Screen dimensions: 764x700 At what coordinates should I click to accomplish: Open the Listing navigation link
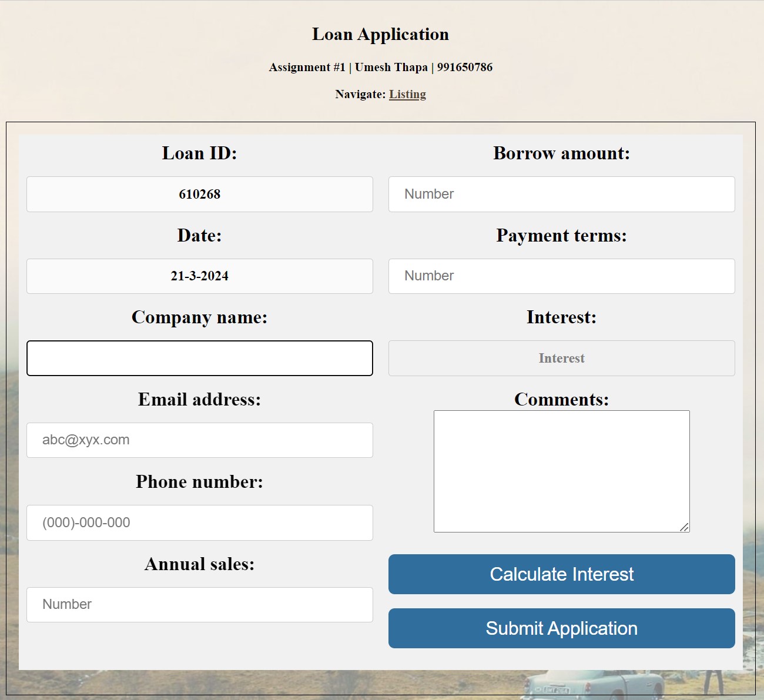coord(407,94)
